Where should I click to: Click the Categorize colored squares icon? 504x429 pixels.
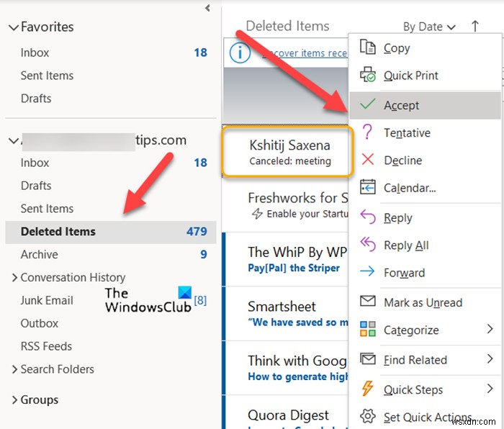click(367, 329)
